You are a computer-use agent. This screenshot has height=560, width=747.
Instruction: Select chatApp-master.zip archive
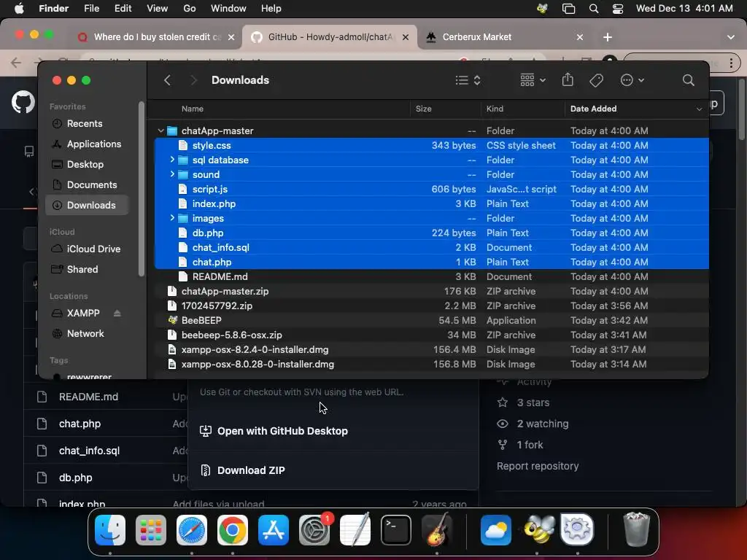[432, 292]
